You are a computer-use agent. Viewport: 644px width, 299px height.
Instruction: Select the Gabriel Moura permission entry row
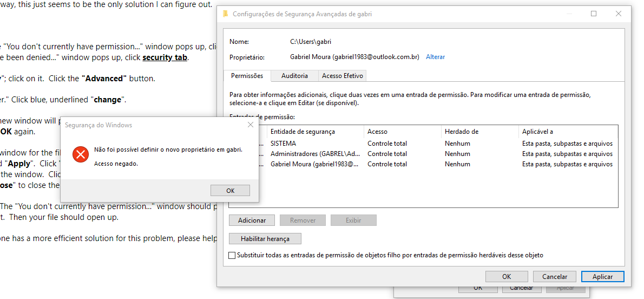423,164
